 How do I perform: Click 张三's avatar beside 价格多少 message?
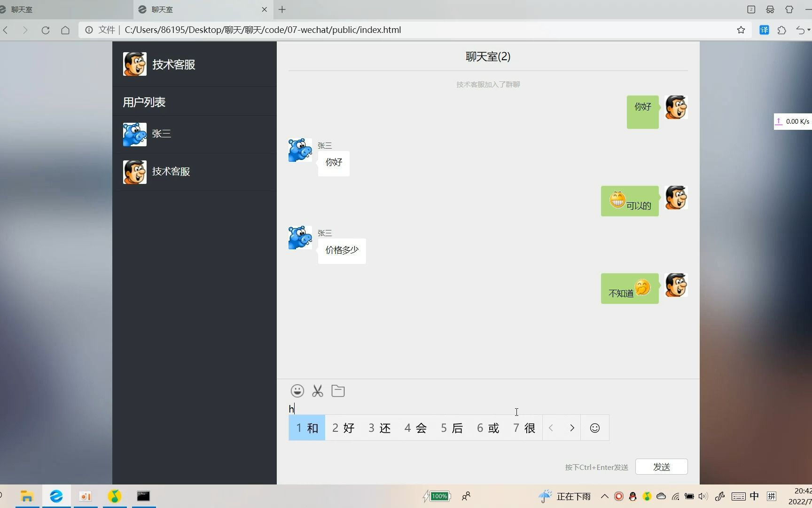click(300, 238)
